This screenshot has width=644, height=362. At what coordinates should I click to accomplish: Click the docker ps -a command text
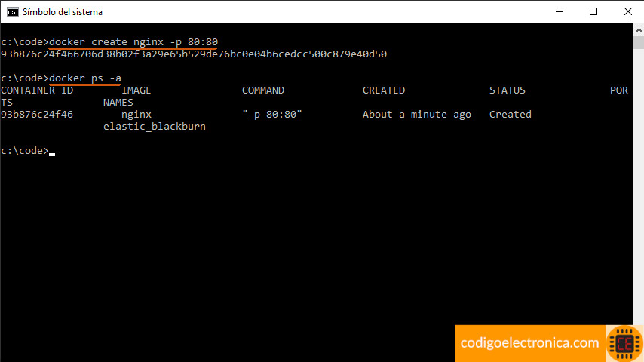coord(85,78)
